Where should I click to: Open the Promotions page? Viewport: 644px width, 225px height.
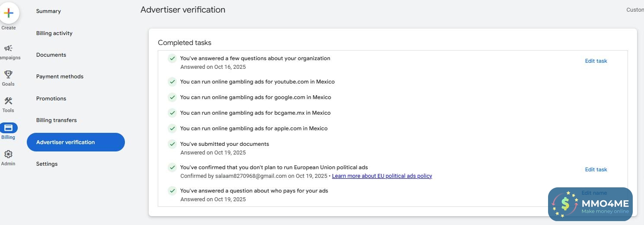click(51, 99)
